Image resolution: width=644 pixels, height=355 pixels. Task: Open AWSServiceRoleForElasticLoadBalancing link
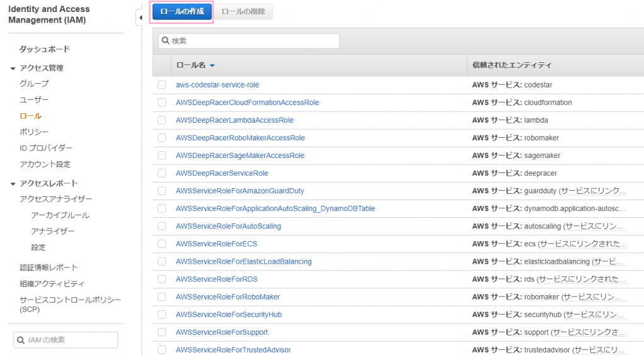(x=243, y=261)
